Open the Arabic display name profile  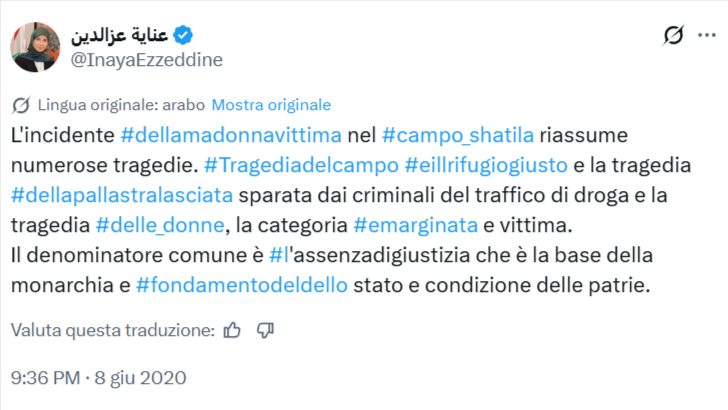[119, 35]
